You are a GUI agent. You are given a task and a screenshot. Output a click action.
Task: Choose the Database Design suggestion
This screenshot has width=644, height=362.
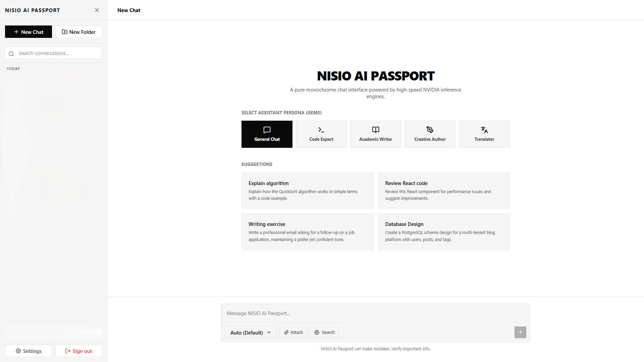tap(444, 232)
